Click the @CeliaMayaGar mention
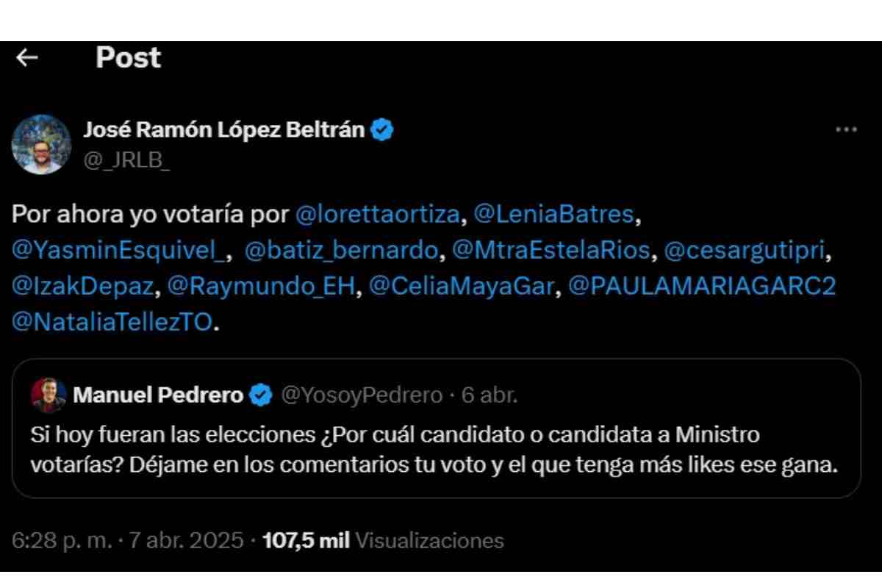 coord(460,287)
